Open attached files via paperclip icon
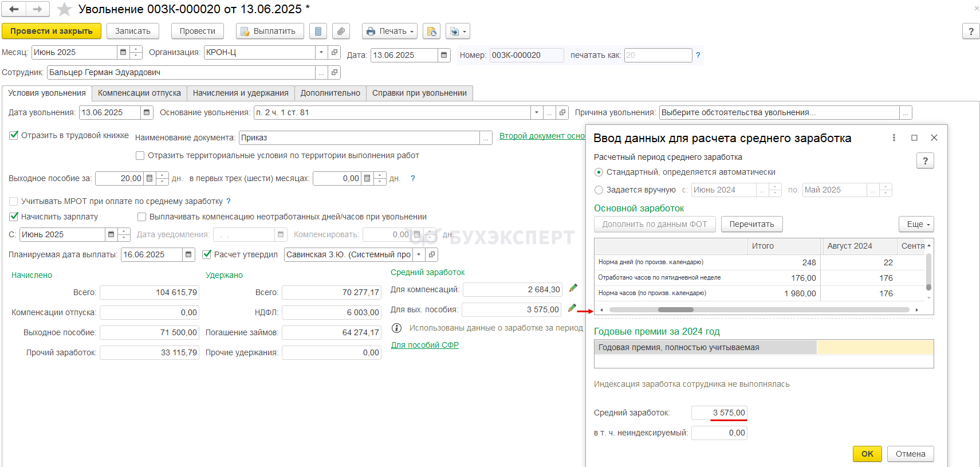 [x=341, y=31]
